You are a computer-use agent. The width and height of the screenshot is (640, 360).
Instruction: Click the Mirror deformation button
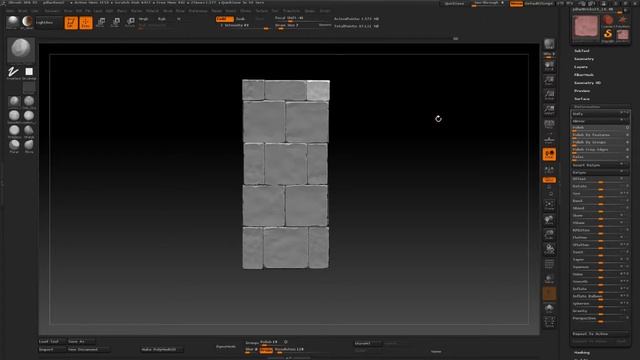(x=600, y=121)
